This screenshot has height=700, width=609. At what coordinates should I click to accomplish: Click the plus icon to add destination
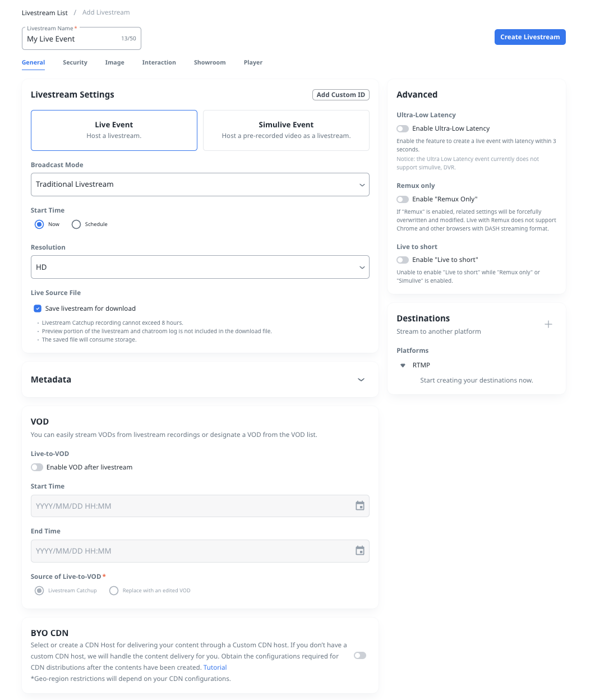coord(548,324)
